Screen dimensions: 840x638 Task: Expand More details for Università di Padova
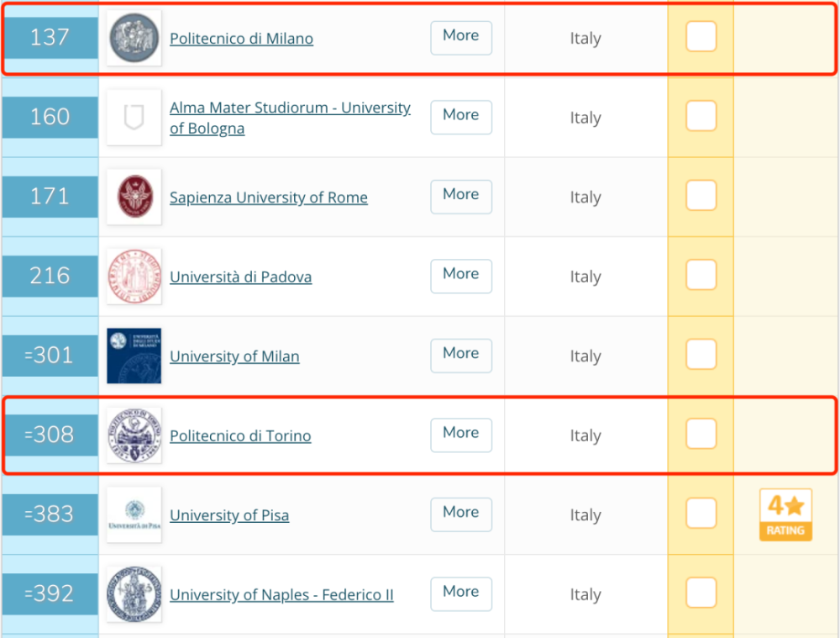(461, 276)
